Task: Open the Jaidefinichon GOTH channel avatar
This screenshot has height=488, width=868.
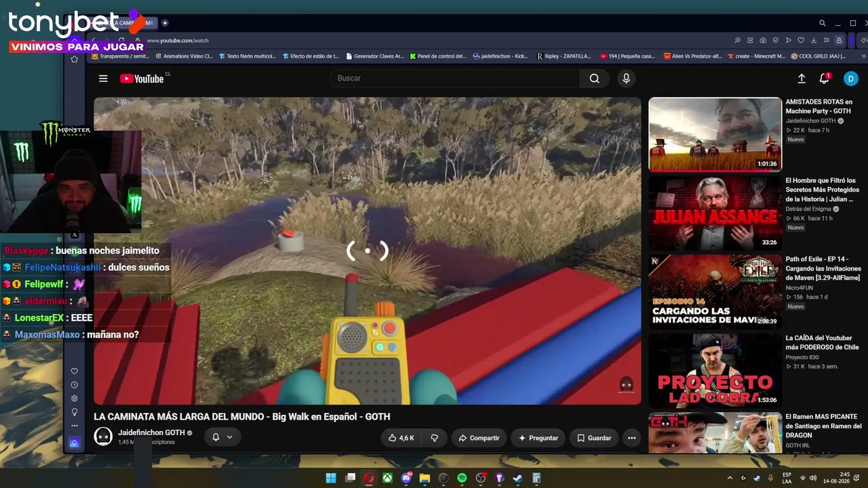Action: pos(103,437)
